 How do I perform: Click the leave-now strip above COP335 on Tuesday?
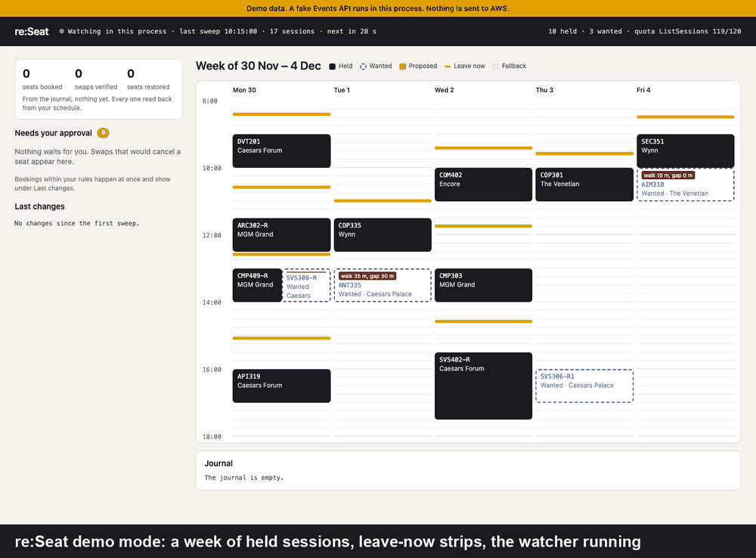click(x=383, y=200)
